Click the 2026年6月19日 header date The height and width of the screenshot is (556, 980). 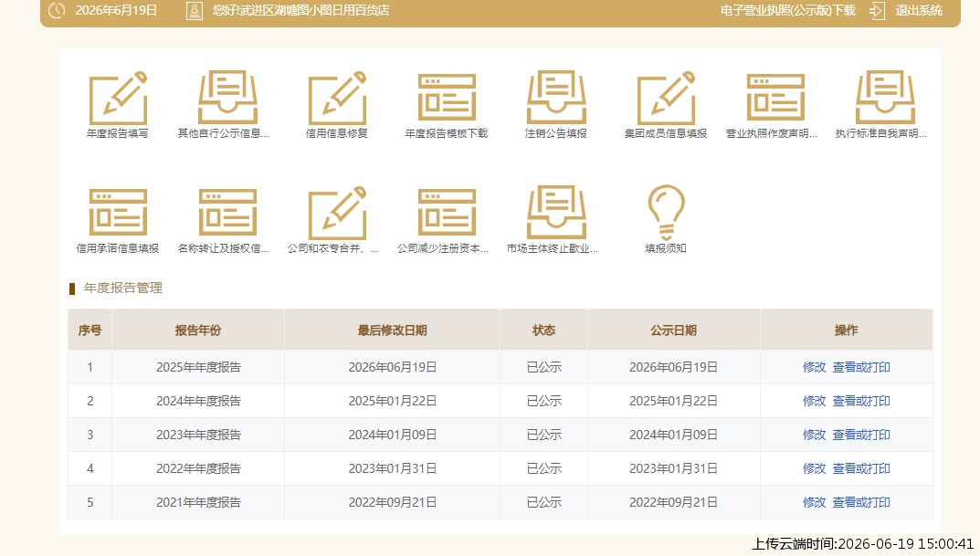116,10
